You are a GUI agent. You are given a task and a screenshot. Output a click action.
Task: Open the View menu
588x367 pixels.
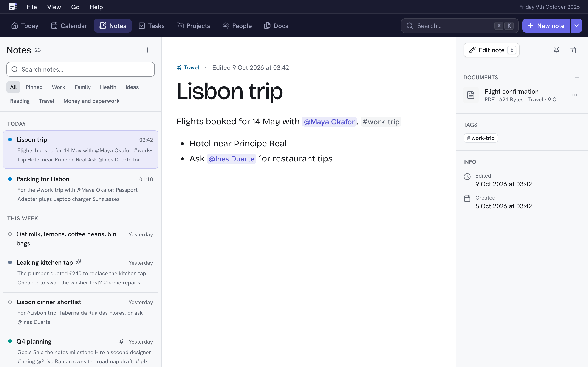coord(54,7)
